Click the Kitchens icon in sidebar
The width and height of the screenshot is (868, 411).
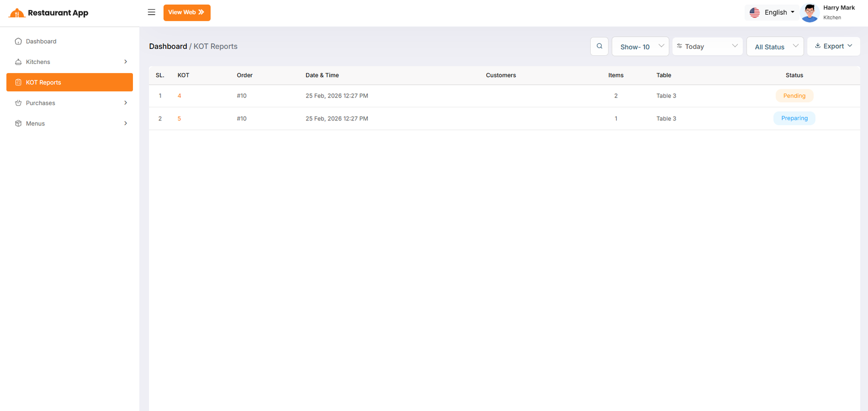[x=18, y=62]
